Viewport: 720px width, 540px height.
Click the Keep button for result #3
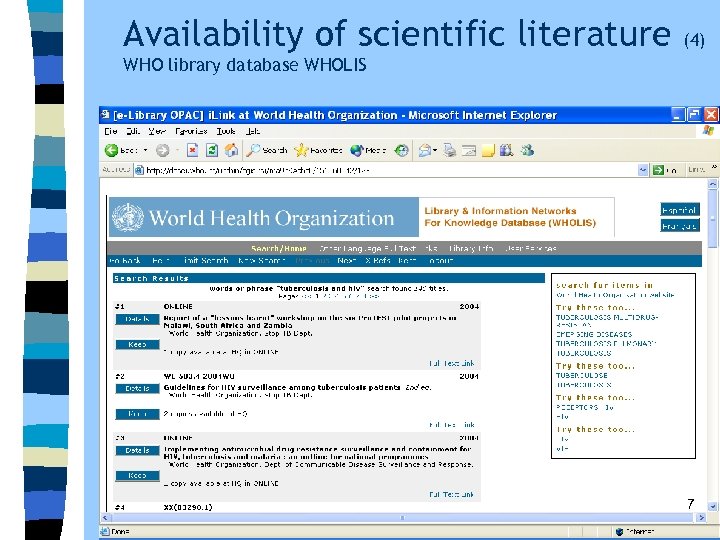(x=137, y=476)
